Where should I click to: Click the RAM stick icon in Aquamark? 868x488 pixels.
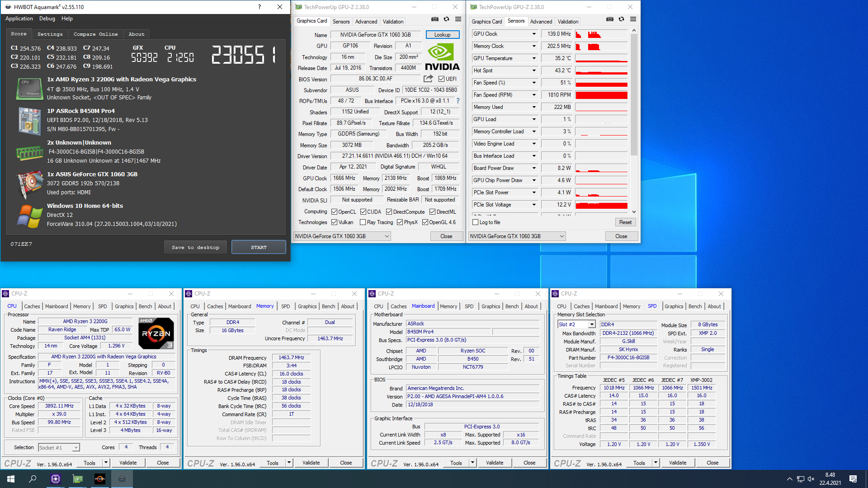(29, 153)
